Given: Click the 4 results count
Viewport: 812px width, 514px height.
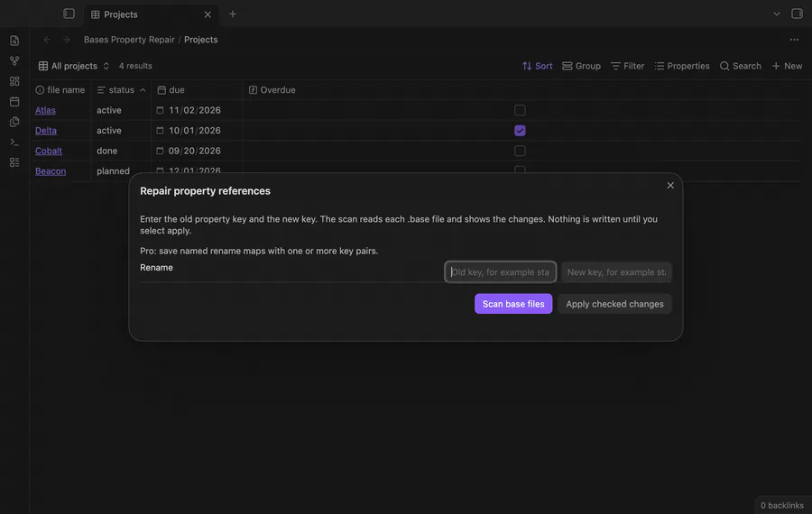Looking at the screenshot, I should tap(135, 66).
